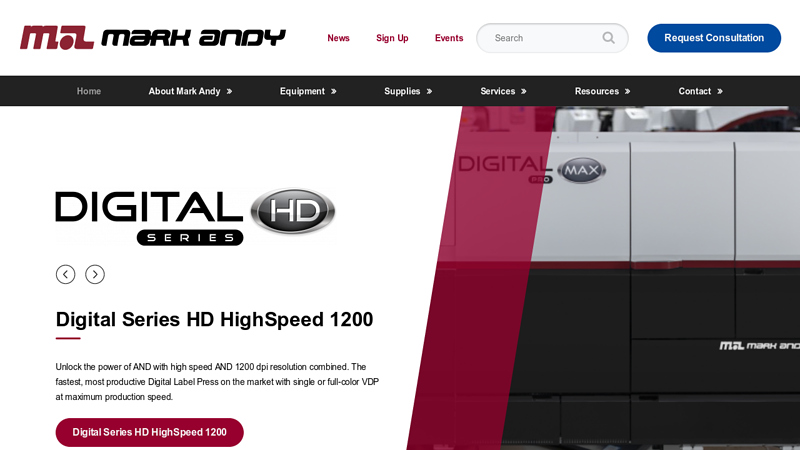Click the Request Consultation button
Screen dimensions: 800x450
click(714, 38)
